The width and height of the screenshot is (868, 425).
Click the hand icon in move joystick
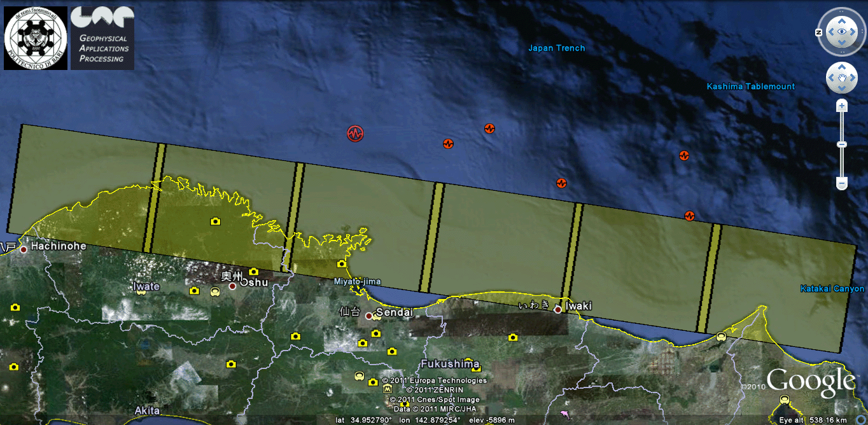click(841, 78)
